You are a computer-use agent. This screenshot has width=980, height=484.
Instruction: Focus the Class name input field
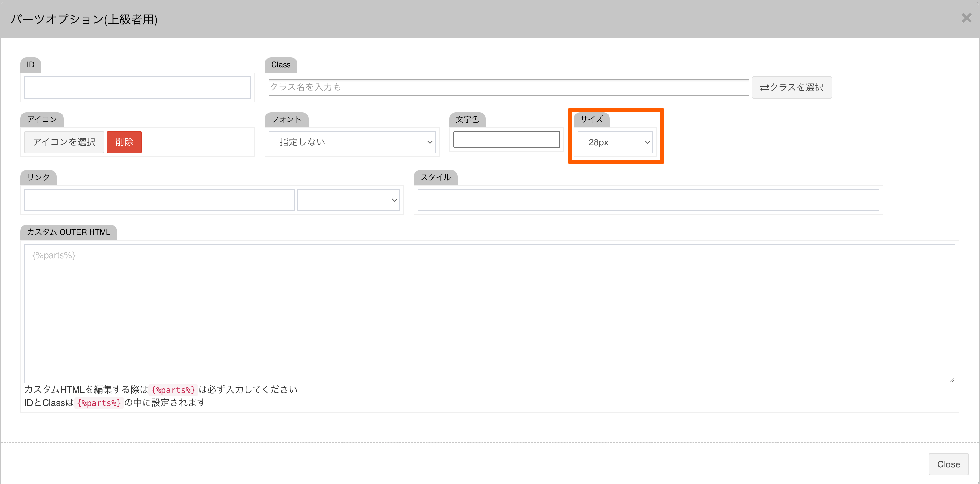click(509, 87)
